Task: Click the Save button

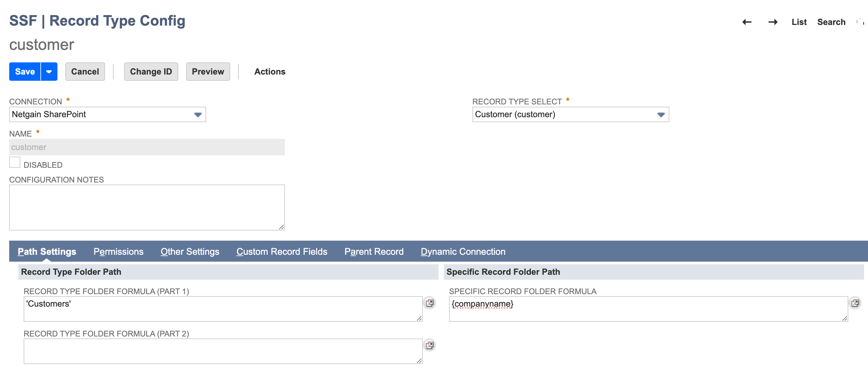Action: (25, 72)
